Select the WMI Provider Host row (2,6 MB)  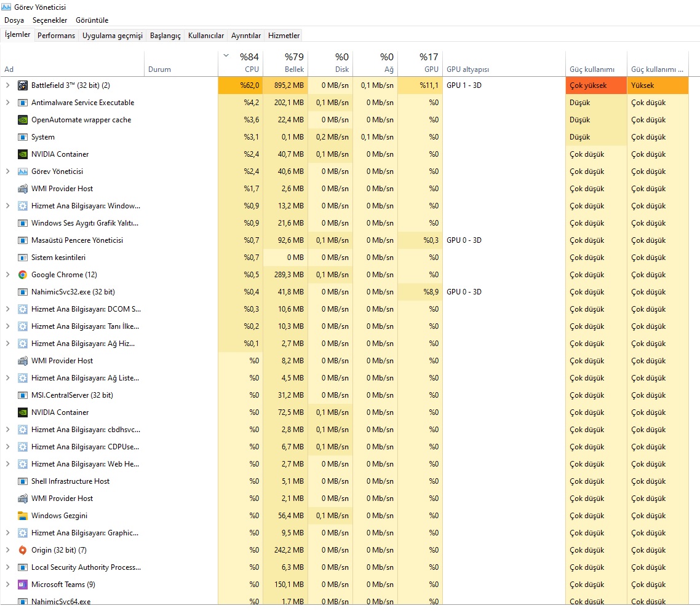click(x=344, y=189)
